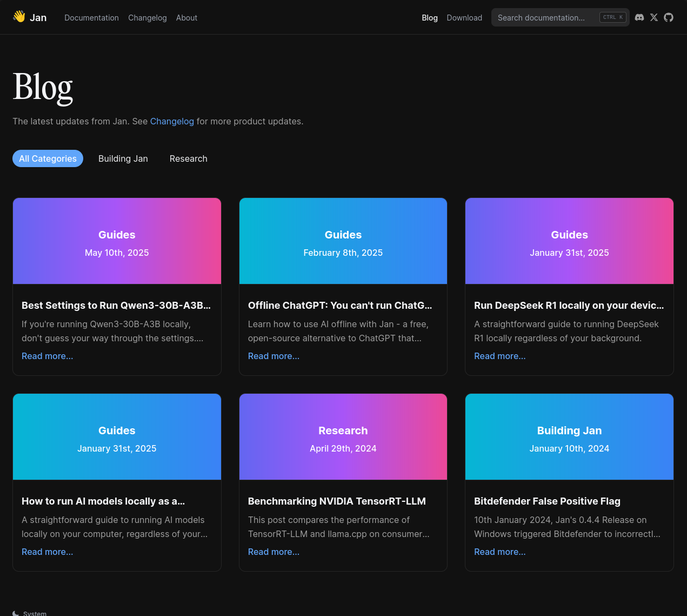Go to the Download page
This screenshot has height=616, width=687.
(x=464, y=18)
